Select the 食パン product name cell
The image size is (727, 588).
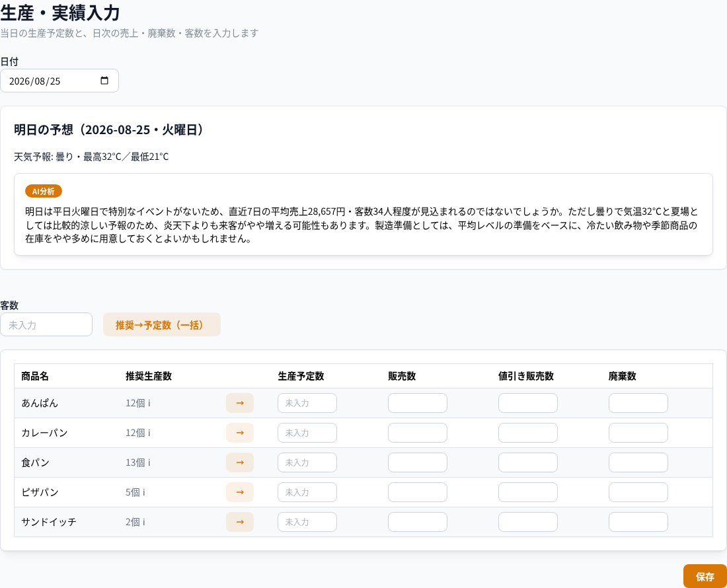tap(35, 462)
